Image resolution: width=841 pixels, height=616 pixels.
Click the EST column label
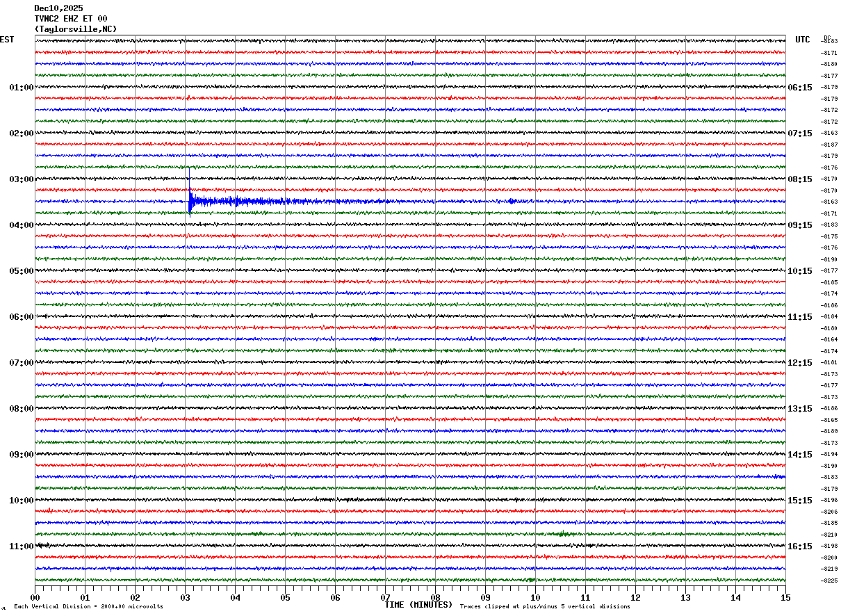coord(7,40)
